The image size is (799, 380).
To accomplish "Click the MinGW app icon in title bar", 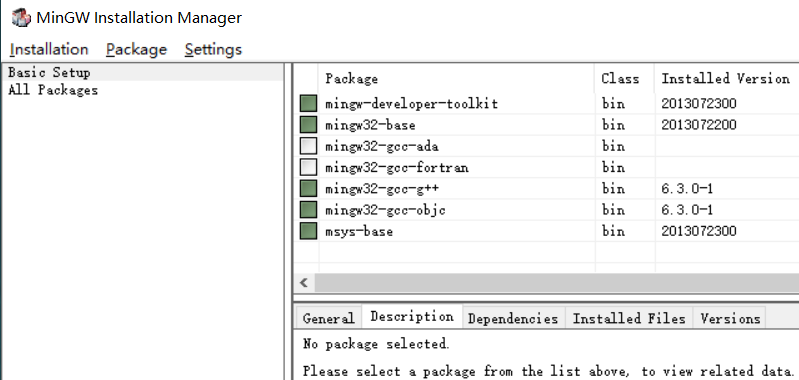I will 21,18.
